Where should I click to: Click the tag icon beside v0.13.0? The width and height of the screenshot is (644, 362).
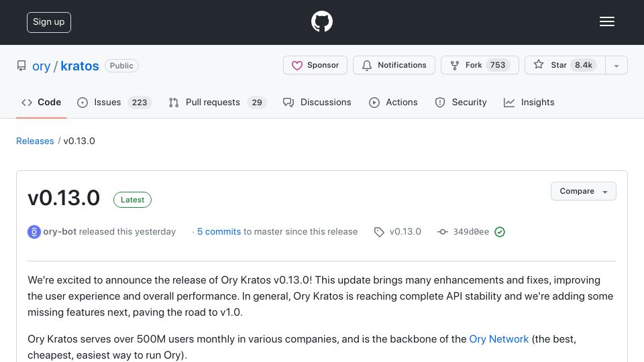click(378, 232)
